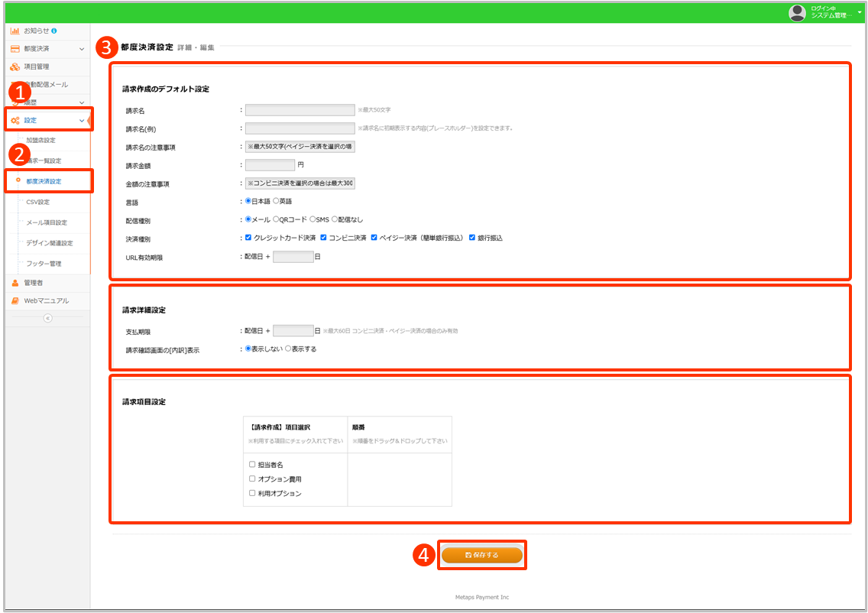Screen dimensions: 868x613
Task: Click the 保存する save button
Action: point(482,555)
